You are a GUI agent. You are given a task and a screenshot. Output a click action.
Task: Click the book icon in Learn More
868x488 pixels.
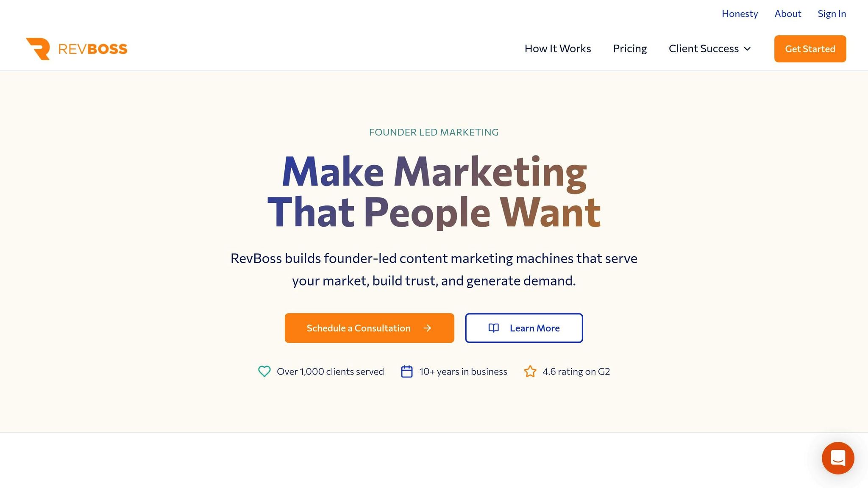tap(494, 328)
